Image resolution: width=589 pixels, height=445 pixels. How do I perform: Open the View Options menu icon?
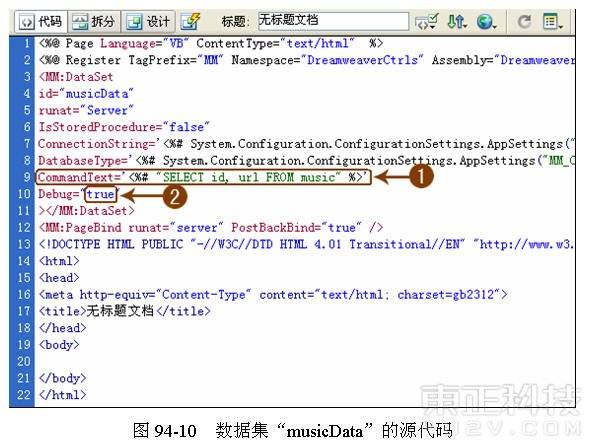click(x=553, y=21)
